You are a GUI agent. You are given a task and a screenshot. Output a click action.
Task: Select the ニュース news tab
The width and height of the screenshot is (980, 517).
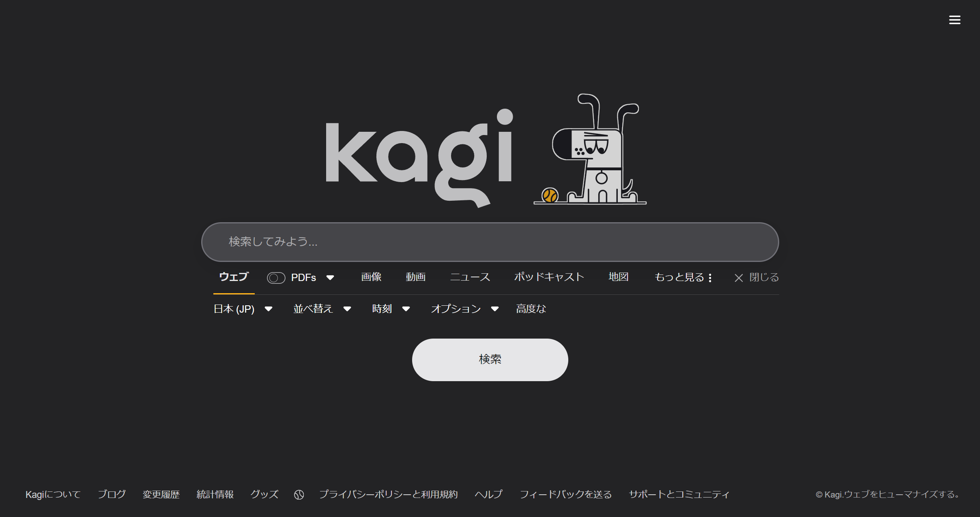470,277
